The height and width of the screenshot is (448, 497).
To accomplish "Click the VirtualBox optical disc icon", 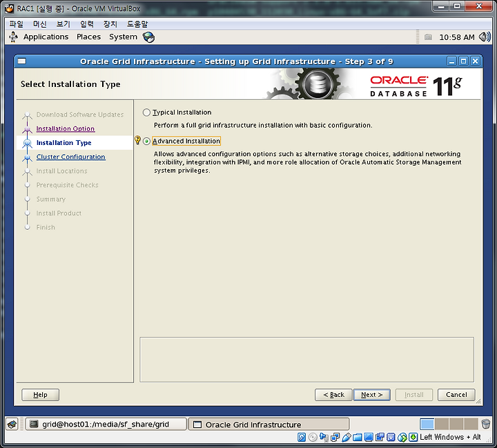I will click(x=313, y=437).
